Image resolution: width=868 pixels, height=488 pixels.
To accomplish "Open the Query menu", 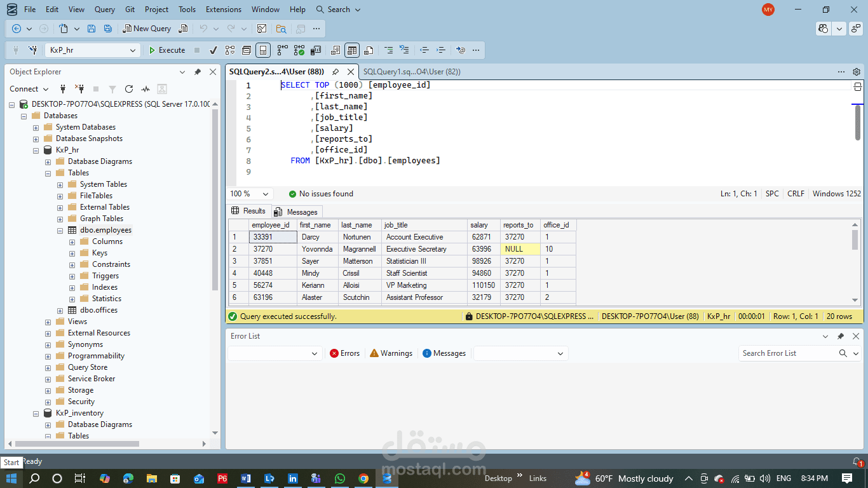I will pyautogui.click(x=104, y=10).
